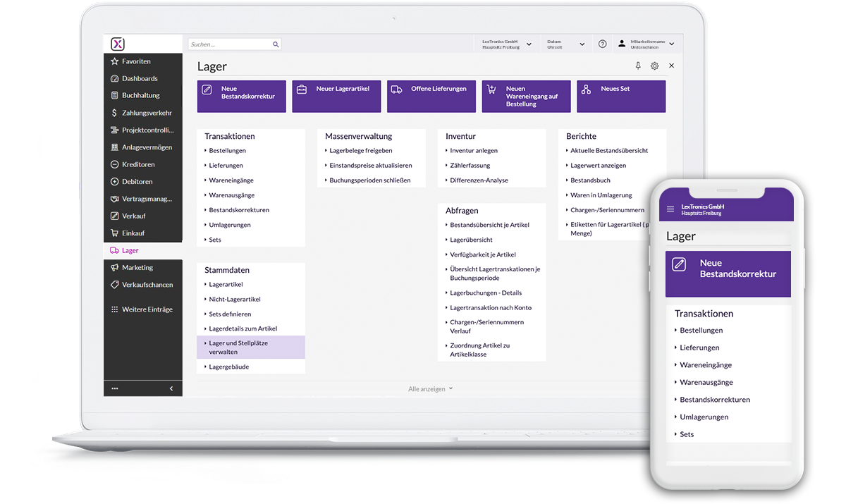Open Buchhaltung in the sidebar
The height and width of the screenshot is (504, 846).
click(140, 95)
